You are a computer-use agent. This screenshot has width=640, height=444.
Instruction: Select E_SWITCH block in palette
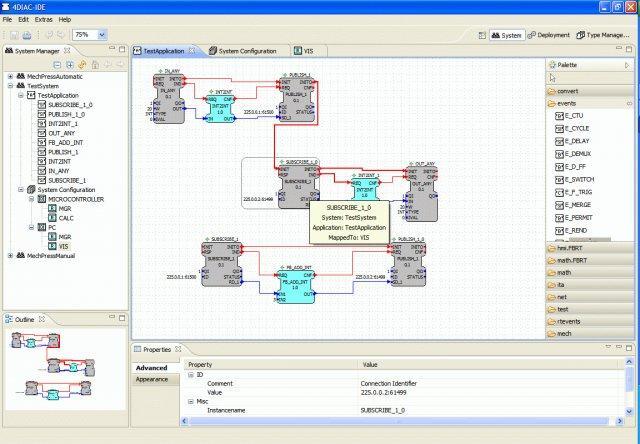pos(575,180)
